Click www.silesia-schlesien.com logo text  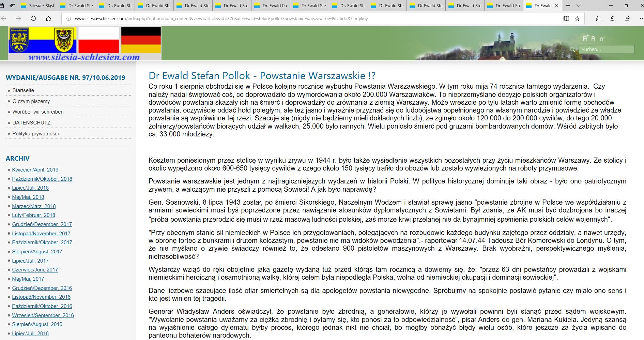(84, 57)
